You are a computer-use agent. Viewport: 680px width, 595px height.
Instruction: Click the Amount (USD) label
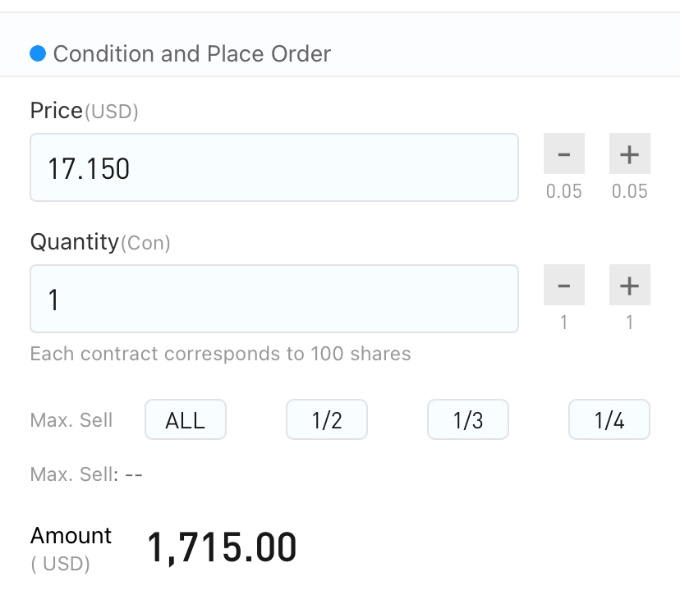coord(71,549)
